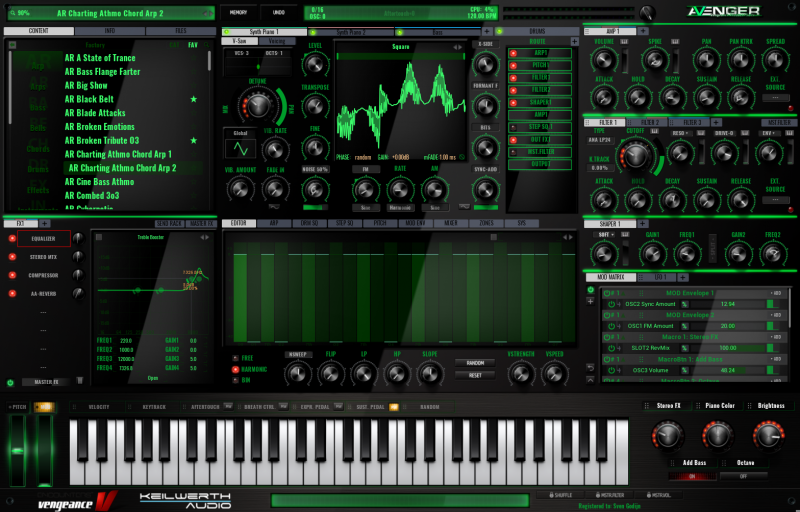This screenshot has height=512, width=800.
Task: Toggle the AA-REVERB effect power button
Action: [12, 294]
